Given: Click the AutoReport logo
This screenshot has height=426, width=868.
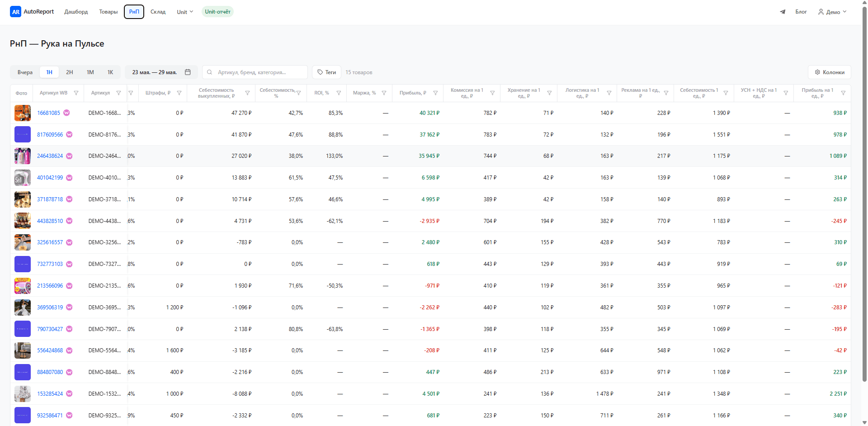Looking at the screenshot, I should coord(32,12).
